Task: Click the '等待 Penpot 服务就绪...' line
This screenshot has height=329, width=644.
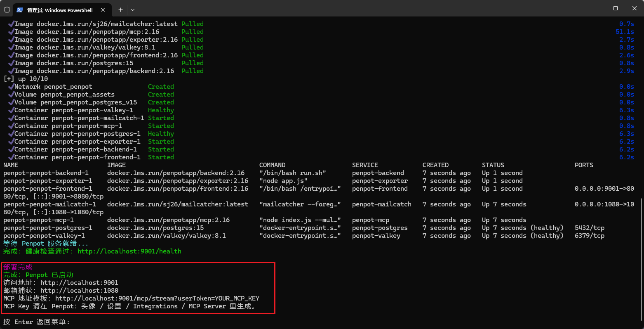Action: click(x=46, y=244)
